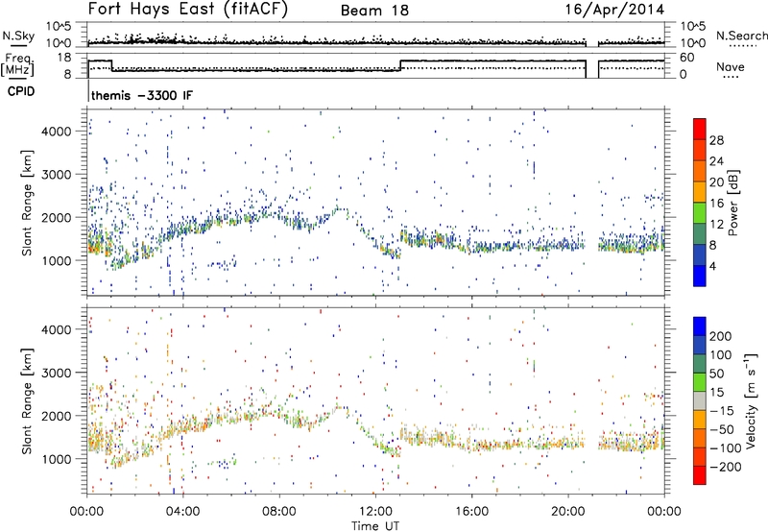Select the "-50" label on Velocity colorbar
This screenshot has height=532, width=768.
coord(722,429)
